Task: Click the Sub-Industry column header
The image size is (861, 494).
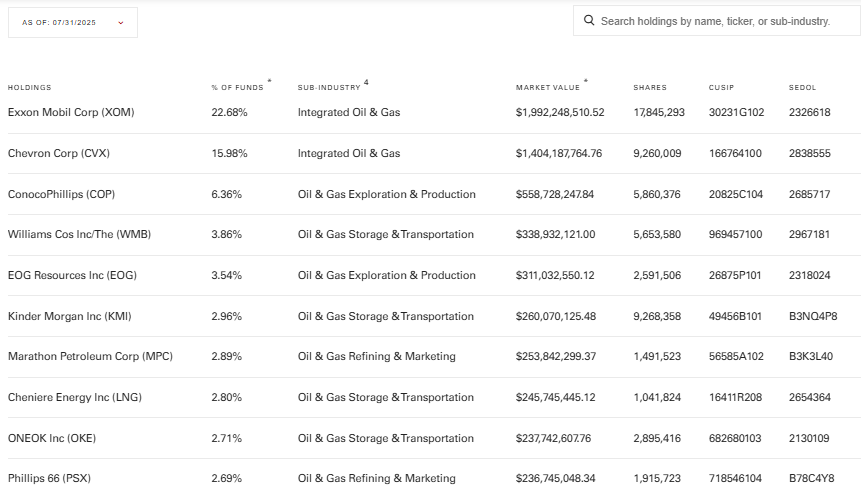Action: 329,88
